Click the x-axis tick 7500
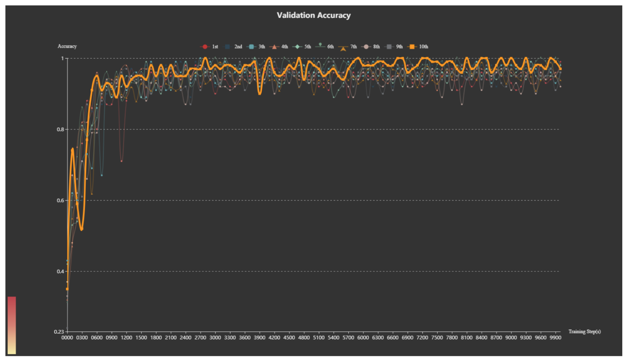The width and height of the screenshot is (630, 364). pos(437,338)
